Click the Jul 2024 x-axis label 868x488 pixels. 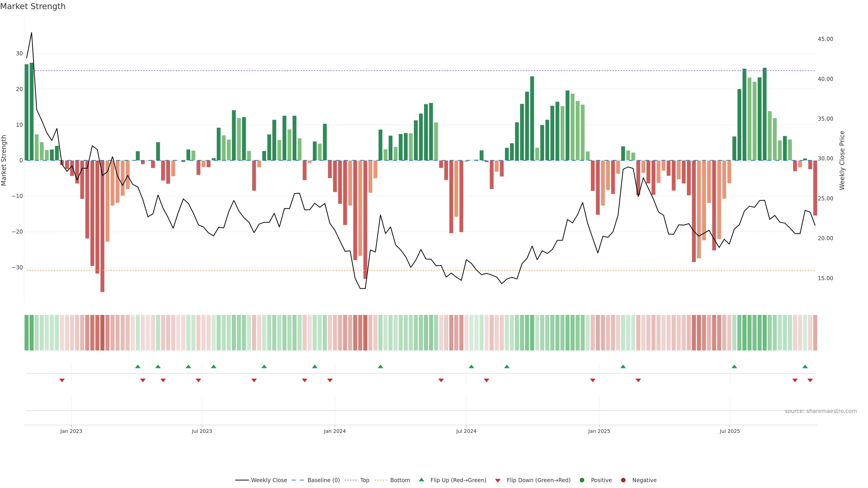[x=466, y=431]
